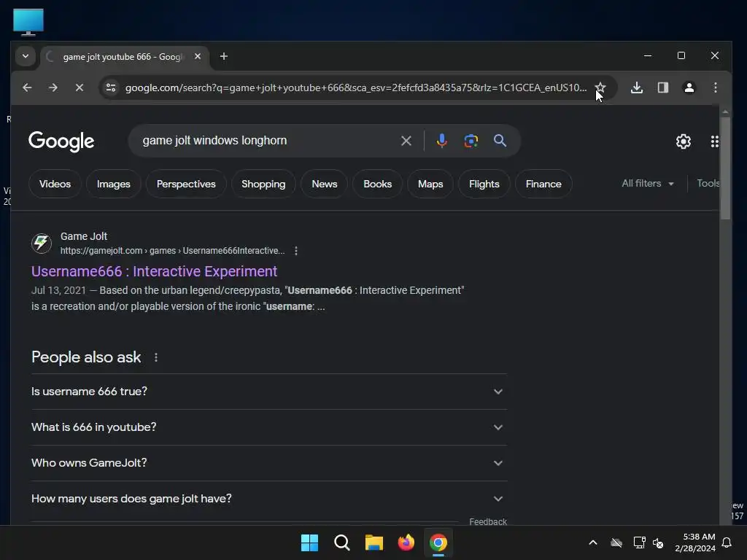Open Username666 : Interactive Experiment link

coord(155,271)
